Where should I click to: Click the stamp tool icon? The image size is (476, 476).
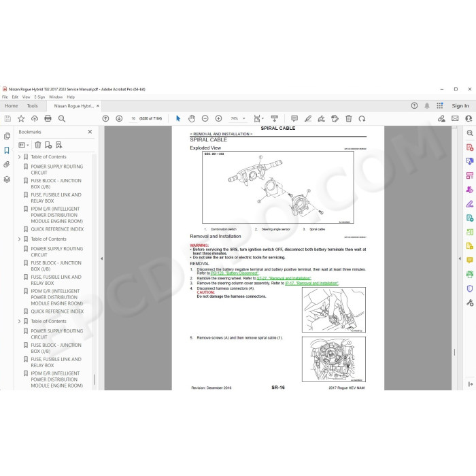tap(335, 118)
